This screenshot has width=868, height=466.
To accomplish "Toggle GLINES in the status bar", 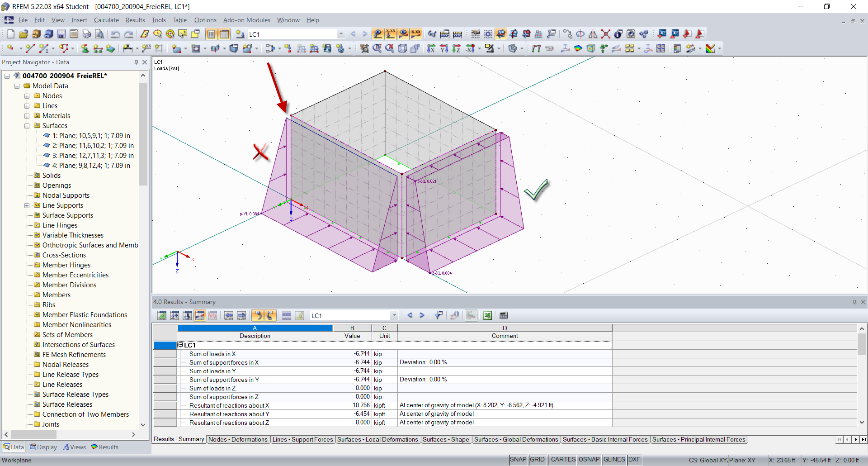I will (614, 460).
